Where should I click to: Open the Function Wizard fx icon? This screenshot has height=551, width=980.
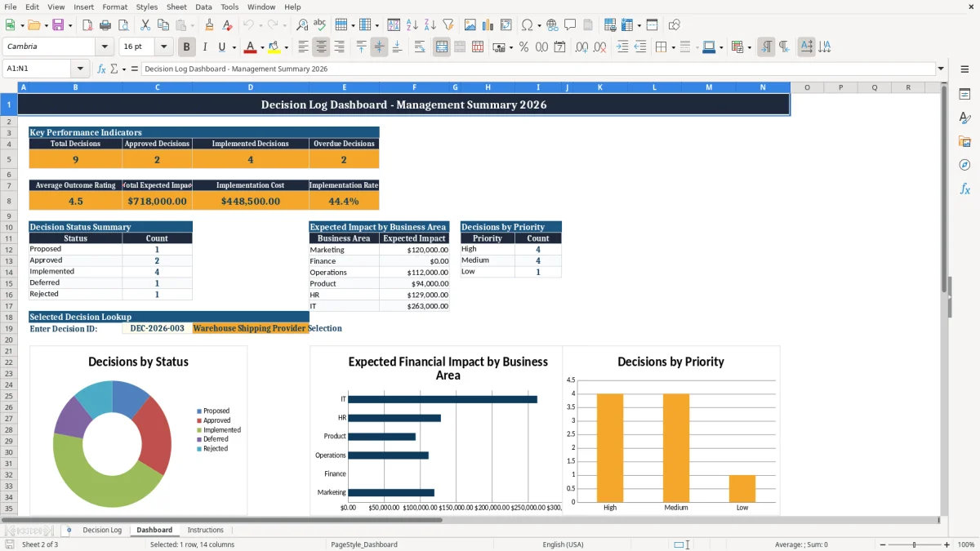(x=101, y=69)
